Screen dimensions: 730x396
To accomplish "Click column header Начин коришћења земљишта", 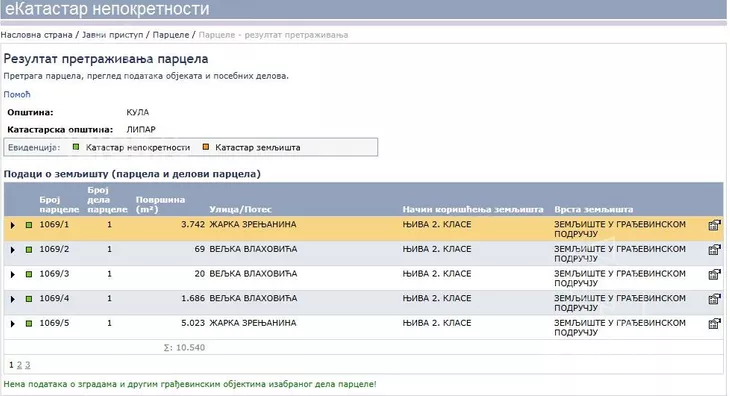I will click(473, 209).
